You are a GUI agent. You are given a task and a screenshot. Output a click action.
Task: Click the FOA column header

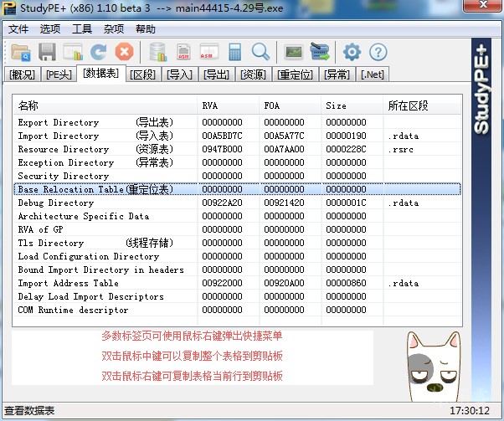[x=290, y=105]
